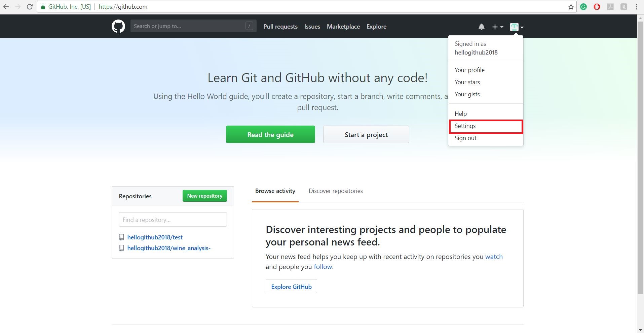Click the Repositories heading text
This screenshot has height=333, width=644.
click(x=135, y=196)
